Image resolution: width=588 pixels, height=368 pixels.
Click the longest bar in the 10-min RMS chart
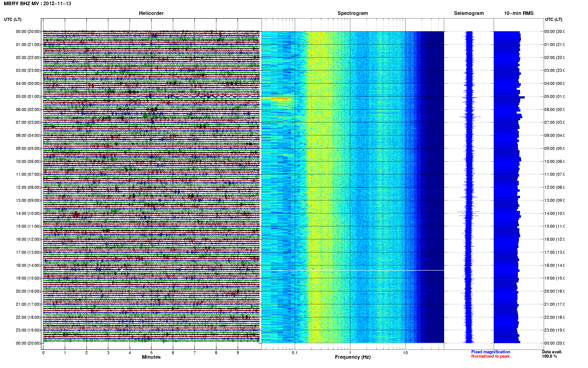[x=509, y=97]
